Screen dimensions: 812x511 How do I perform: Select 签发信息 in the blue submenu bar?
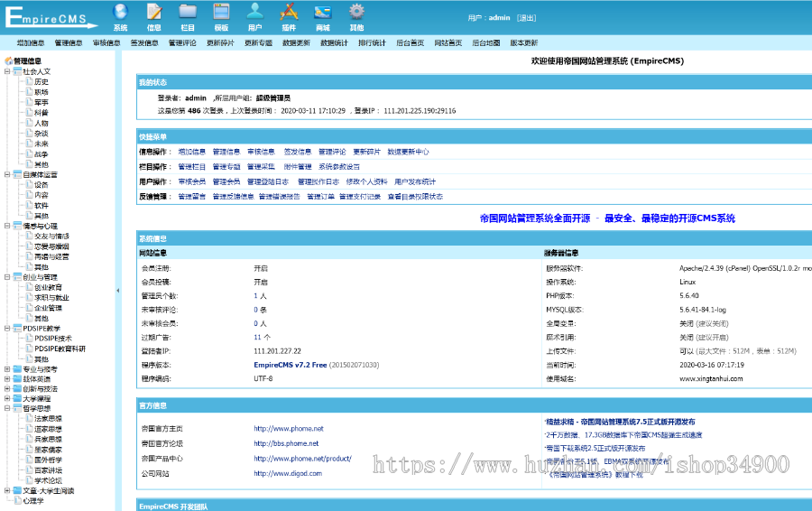tap(144, 43)
